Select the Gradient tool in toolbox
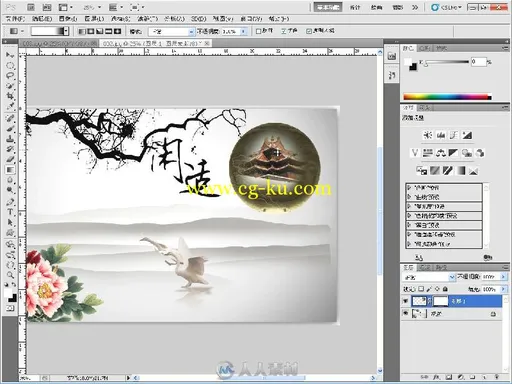 click(x=10, y=170)
